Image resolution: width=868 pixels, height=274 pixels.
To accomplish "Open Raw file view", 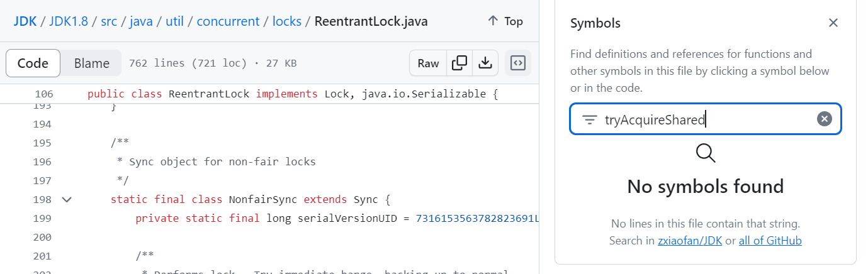I will pyautogui.click(x=428, y=63).
